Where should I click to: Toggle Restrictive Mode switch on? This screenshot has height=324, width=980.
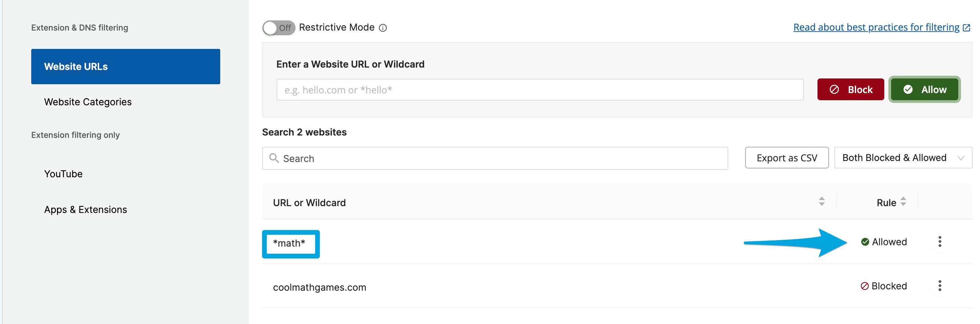pyautogui.click(x=279, y=28)
